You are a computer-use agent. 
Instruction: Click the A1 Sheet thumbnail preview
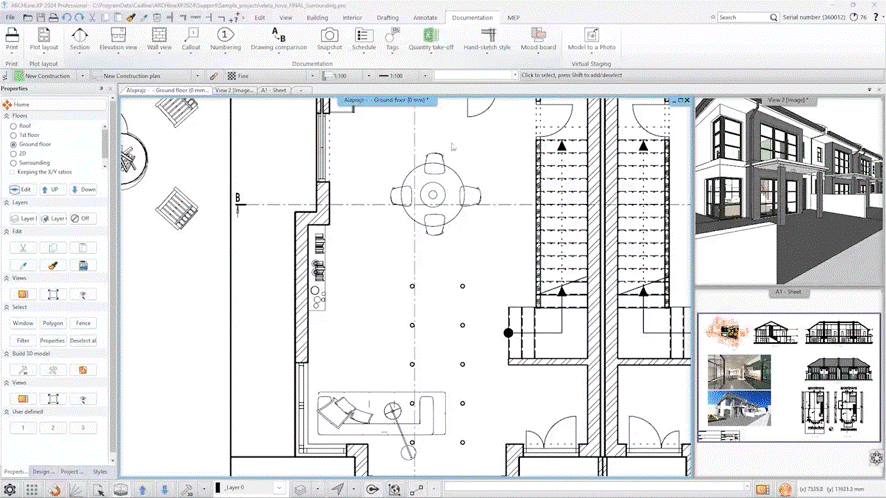(x=789, y=377)
